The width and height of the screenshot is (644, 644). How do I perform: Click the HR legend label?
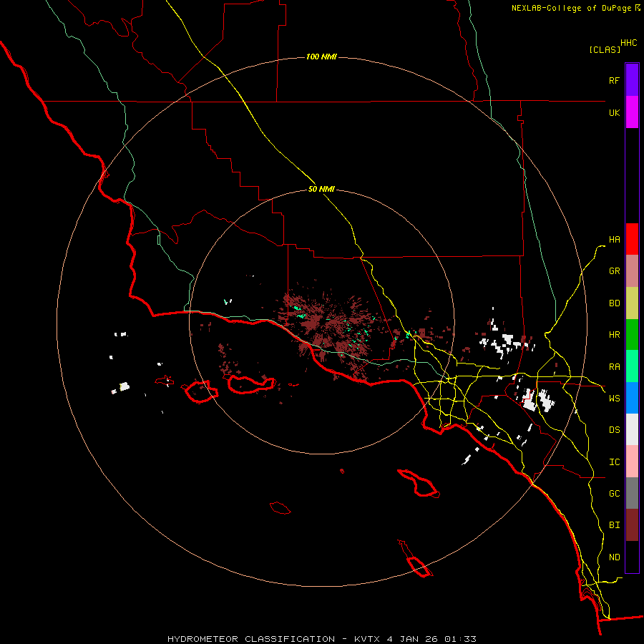tap(614, 335)
